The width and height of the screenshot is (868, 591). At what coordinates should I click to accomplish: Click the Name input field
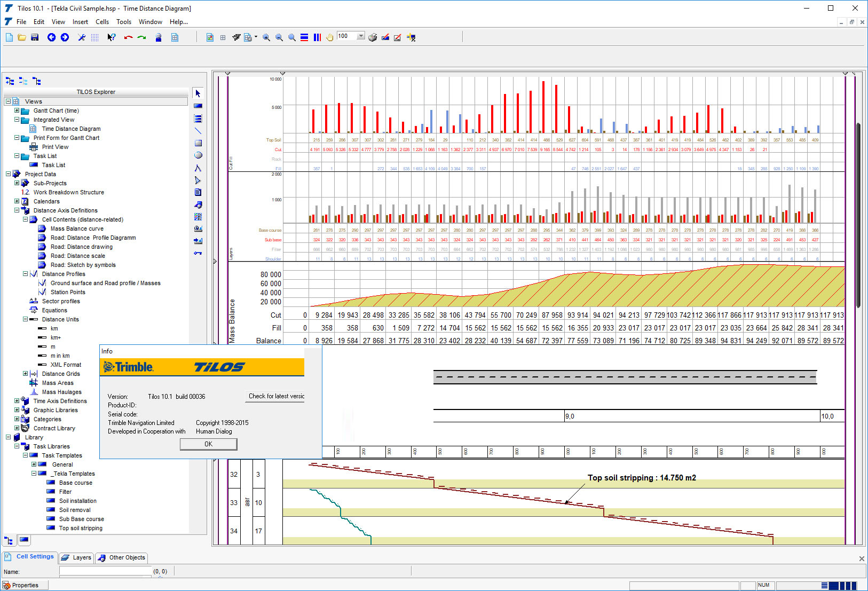pos(106,571)
